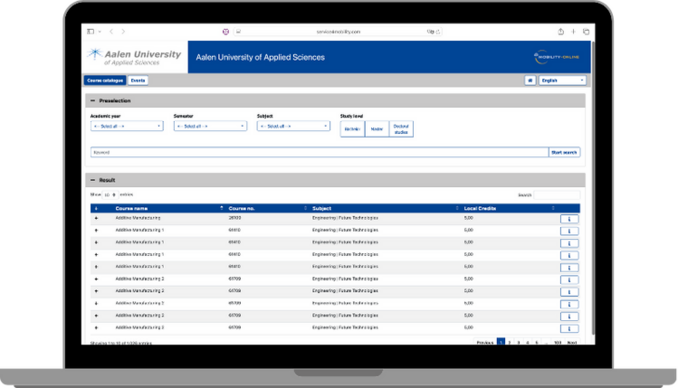
Task: Open the Show entries count selector
Action: tap(110, 195)
